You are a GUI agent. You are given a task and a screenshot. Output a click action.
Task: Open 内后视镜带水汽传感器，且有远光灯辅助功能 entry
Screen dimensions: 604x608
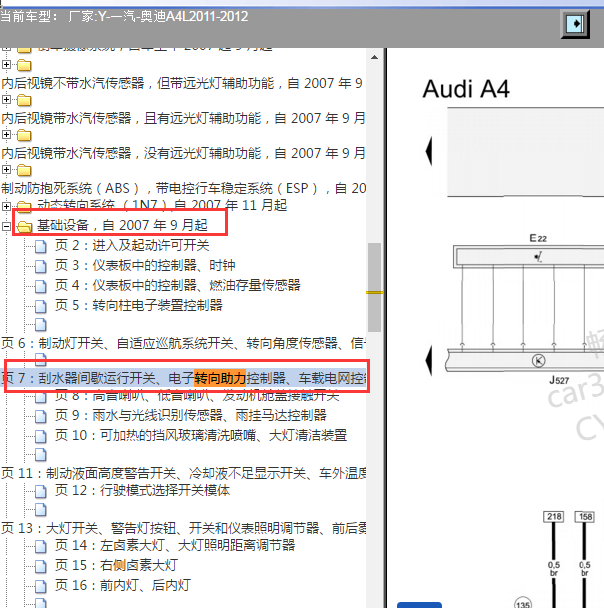pyautogui.click(x=183, y=118)
